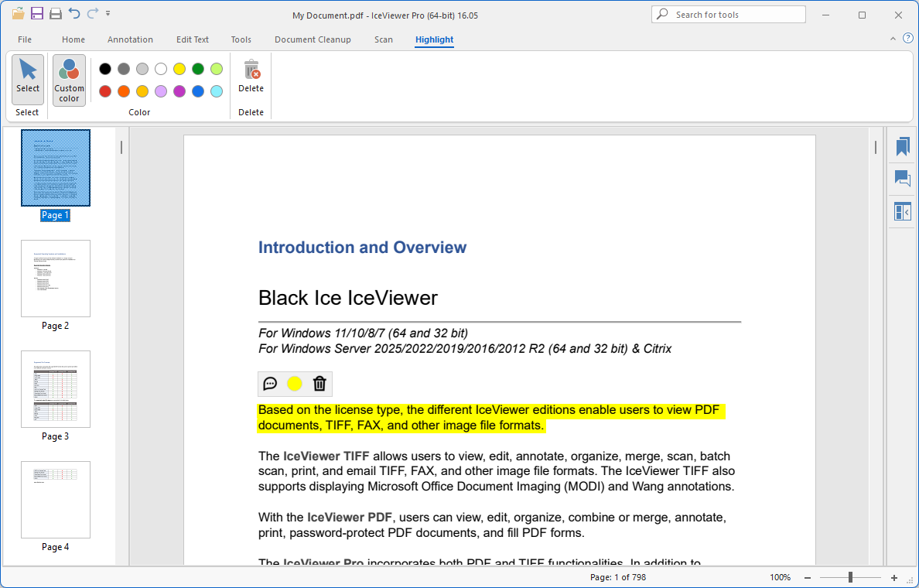Click the Delete highlight ribbon button

click(x=251, y=77)
